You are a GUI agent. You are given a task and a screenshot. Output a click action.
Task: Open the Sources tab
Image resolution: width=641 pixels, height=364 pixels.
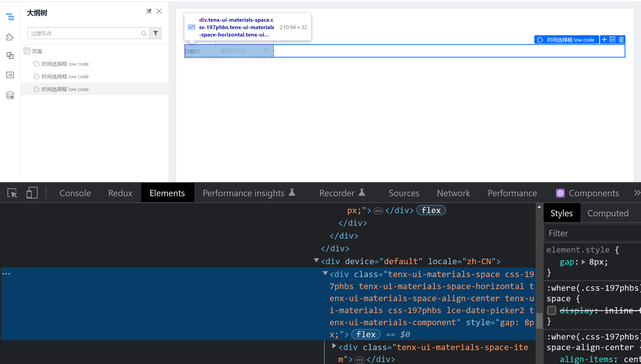[x=404, y=193]
